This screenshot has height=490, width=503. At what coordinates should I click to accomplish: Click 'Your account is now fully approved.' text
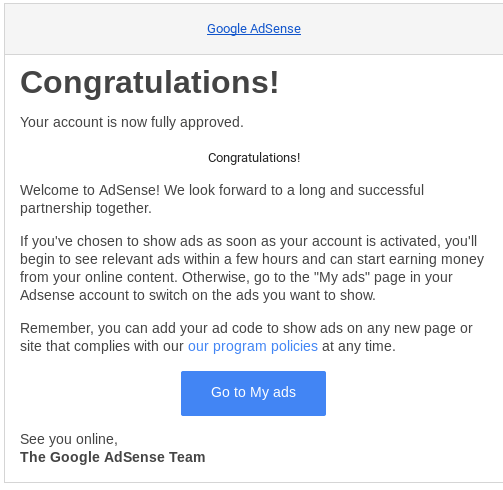132,123
